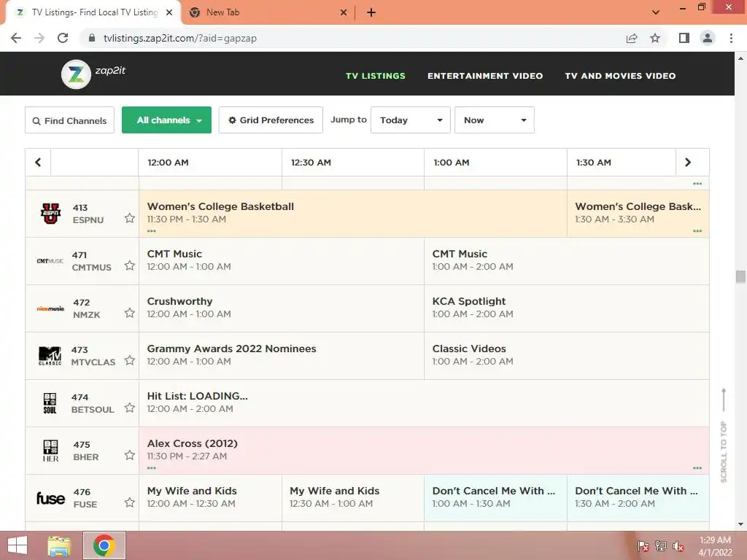Viewport: 747px width, 560px height.
Task: Click the BET Soul channel logo
Action: [50, 403]
